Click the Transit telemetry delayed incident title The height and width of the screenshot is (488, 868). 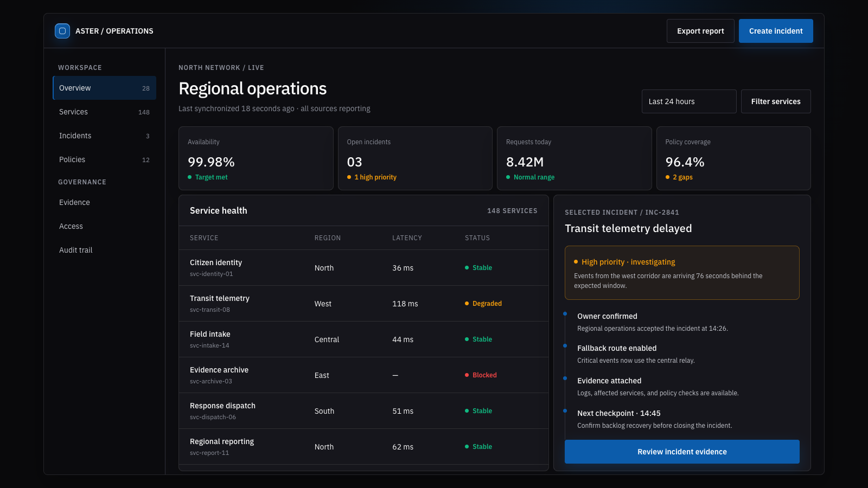[x=628, y=228]
